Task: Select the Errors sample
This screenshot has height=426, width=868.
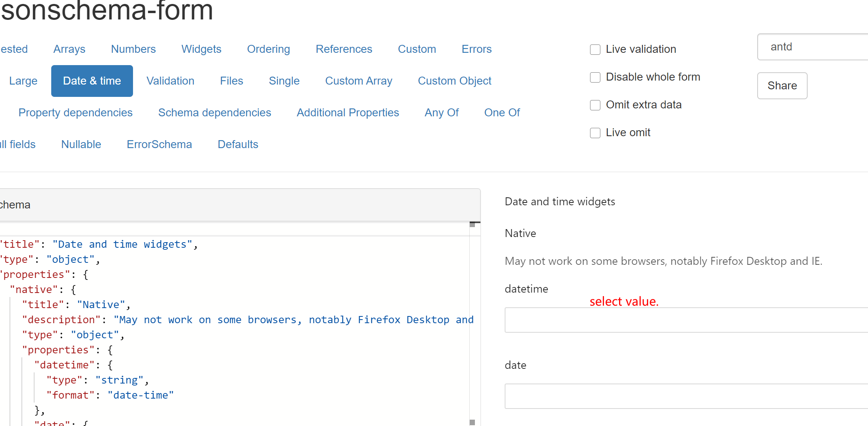Action: click(x=476, y=49)
